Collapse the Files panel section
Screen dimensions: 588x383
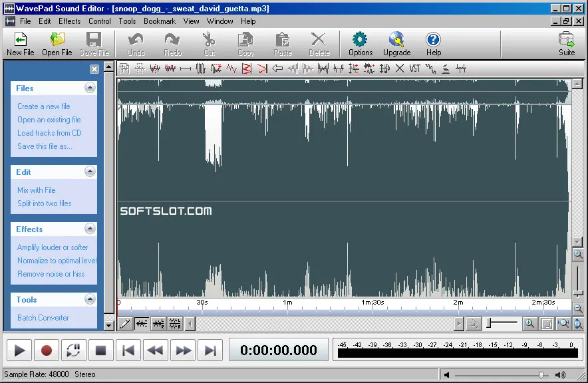[90, 88]
